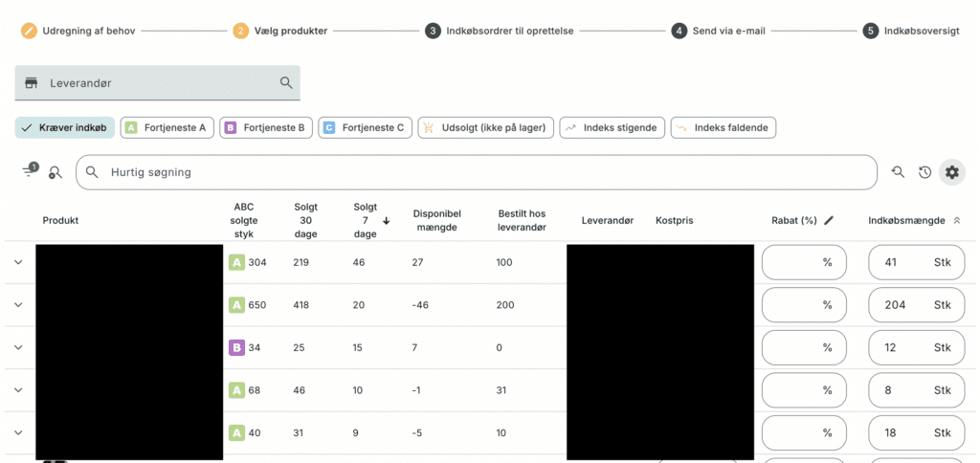The height and width of the screenshot is (463, 980).
Task: Enable the Fortjeneste A filter
Action: coord(167,127)
